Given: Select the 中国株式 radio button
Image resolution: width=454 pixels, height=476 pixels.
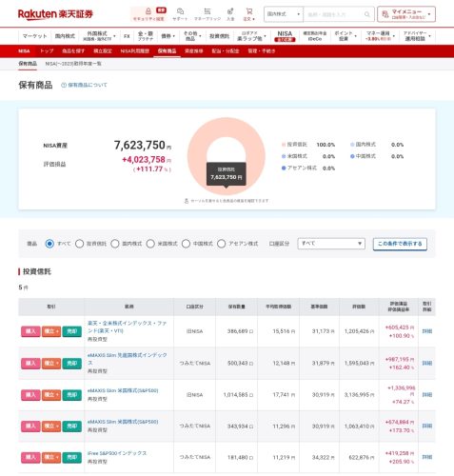Looking at the screenshot, I should (186, 244).
